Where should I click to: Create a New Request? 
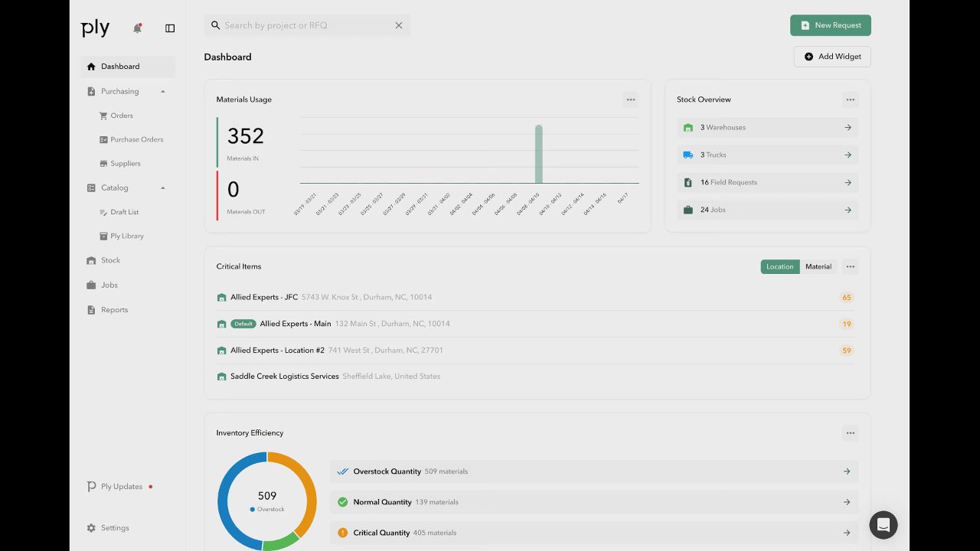click(x=831, y=25)
